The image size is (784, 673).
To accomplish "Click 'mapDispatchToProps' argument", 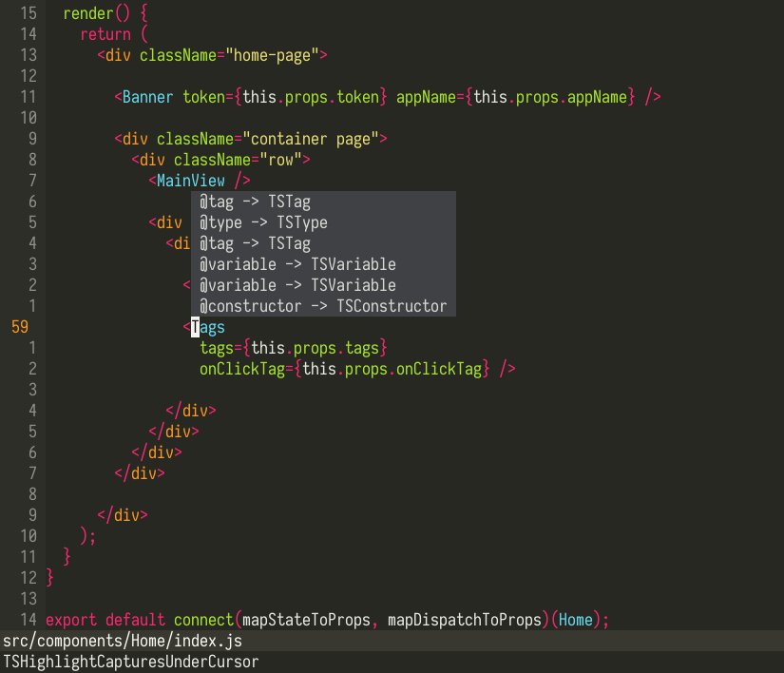I will [465, 620].
